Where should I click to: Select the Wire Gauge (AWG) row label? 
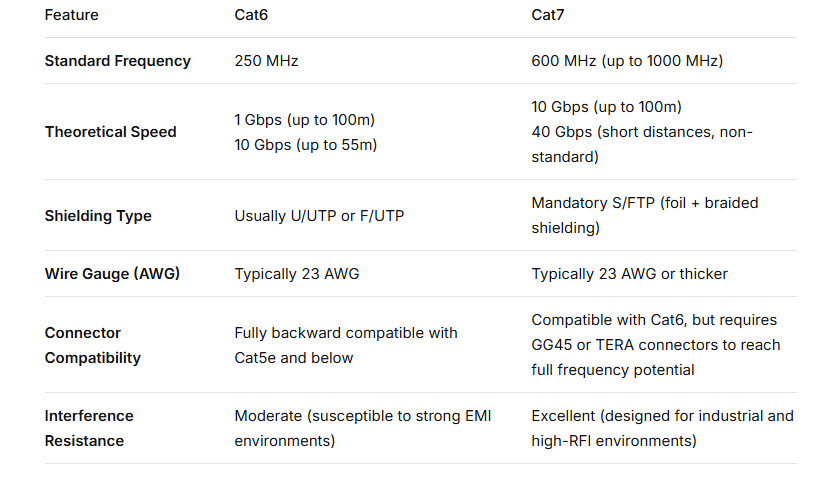(112, 274)
